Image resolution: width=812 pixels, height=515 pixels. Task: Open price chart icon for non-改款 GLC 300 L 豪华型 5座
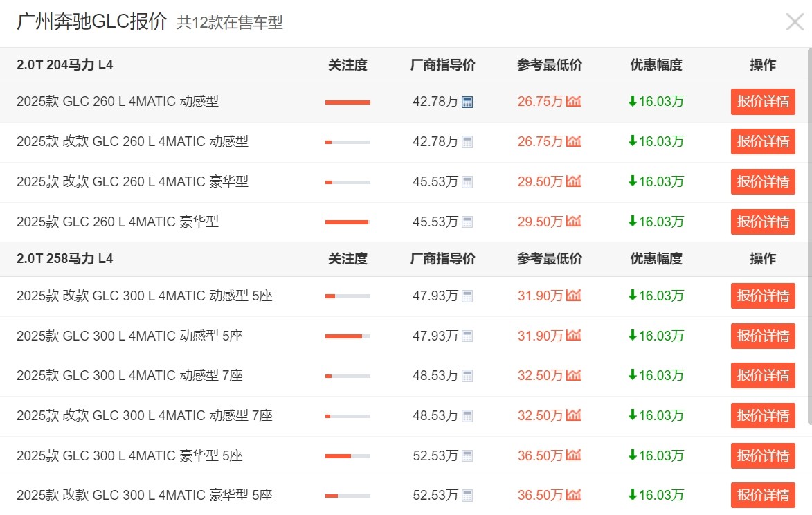[x=574, y=455]
